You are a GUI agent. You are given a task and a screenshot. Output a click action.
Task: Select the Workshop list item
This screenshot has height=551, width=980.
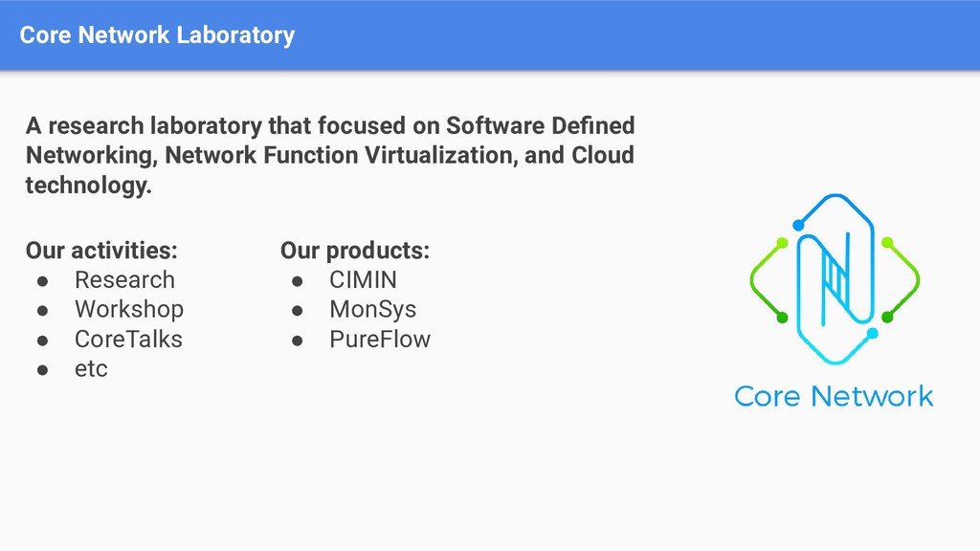[128, 310]
